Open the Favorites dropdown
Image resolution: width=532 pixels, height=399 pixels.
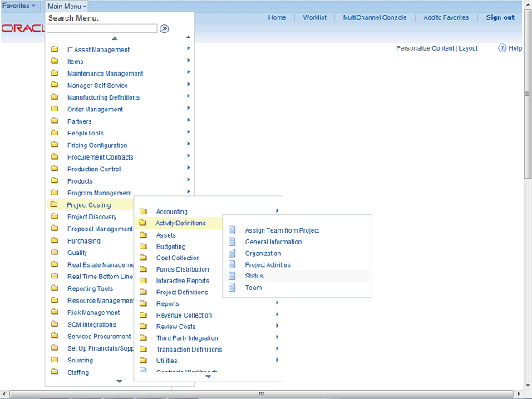[18, 6]
